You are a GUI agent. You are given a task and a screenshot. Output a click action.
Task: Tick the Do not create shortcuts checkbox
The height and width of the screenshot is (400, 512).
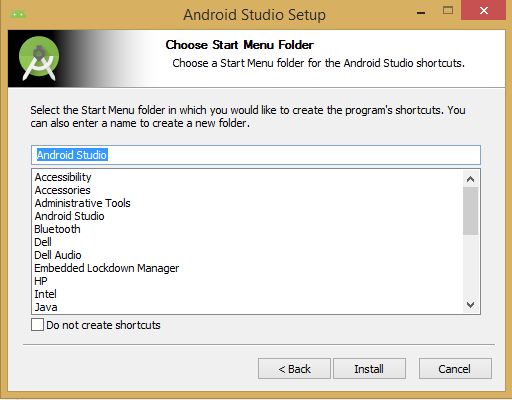click(37, 324)
